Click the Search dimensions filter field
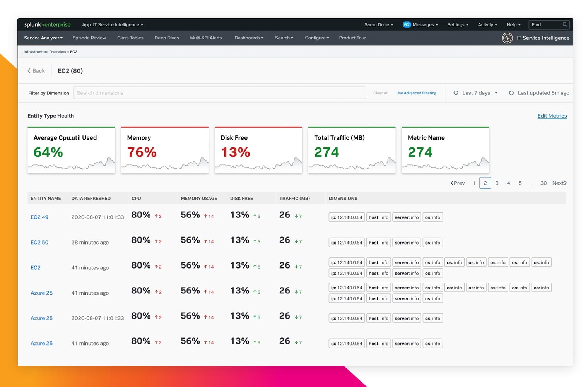Viewport: 588px width, 387px height. (220, 93)
